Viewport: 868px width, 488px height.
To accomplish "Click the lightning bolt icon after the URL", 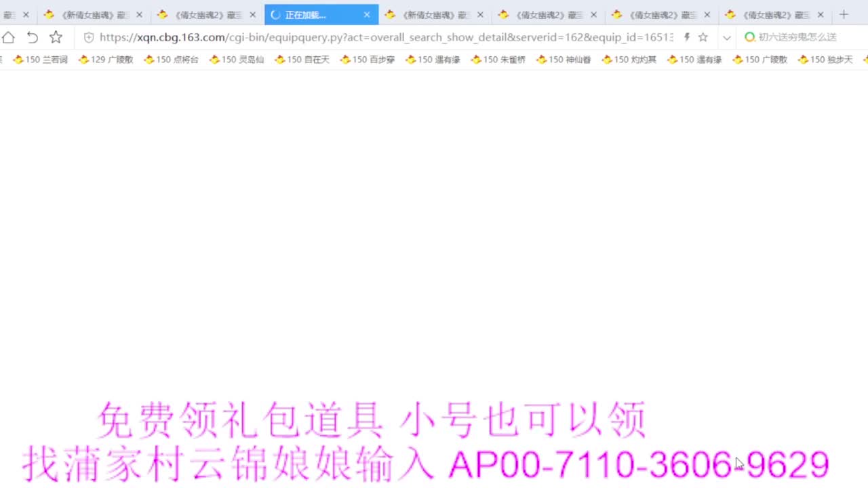I will click(686, 37).
